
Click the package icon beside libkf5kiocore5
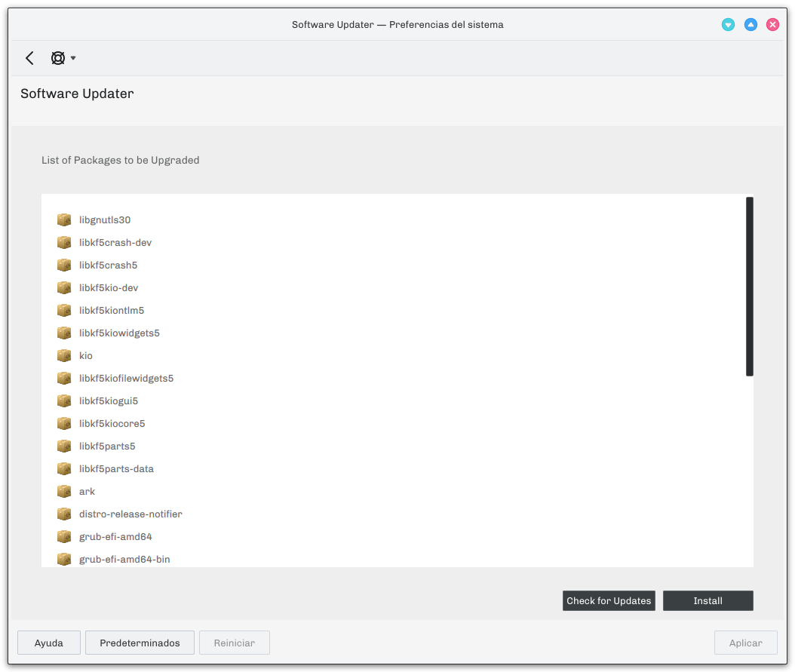(64, 424)
